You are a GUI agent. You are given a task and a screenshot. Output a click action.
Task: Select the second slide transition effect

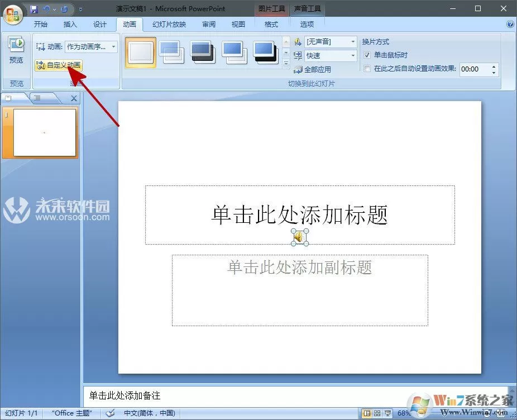(x=171, y=52)
